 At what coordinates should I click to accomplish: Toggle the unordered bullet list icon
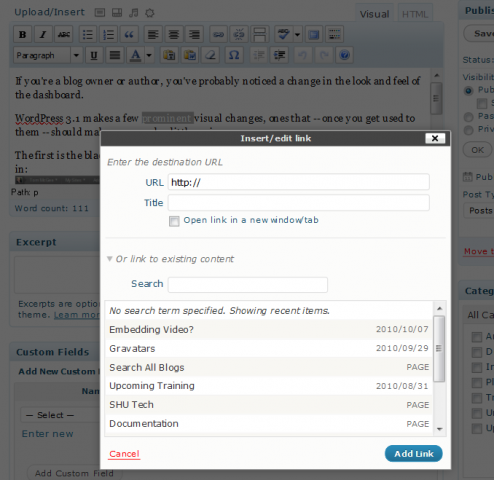pos(88,34)
